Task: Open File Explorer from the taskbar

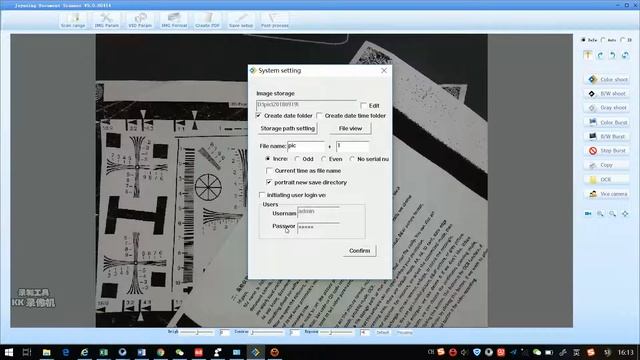Action: pos(47,352)
